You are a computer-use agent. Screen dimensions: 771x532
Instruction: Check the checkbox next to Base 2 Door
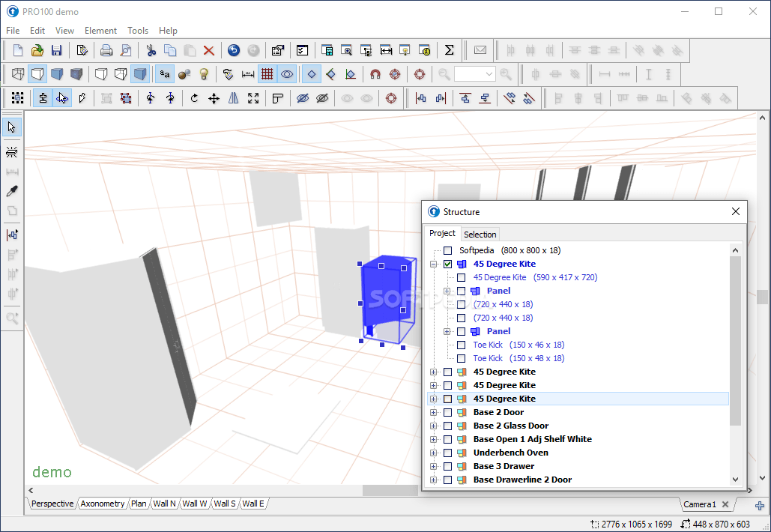click(x=448, y=412)
